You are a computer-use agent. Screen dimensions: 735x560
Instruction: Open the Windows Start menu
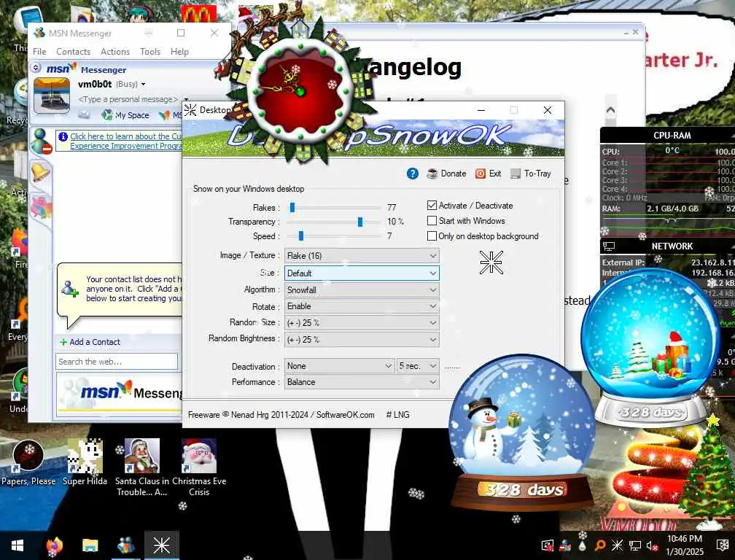click(17, 545)
